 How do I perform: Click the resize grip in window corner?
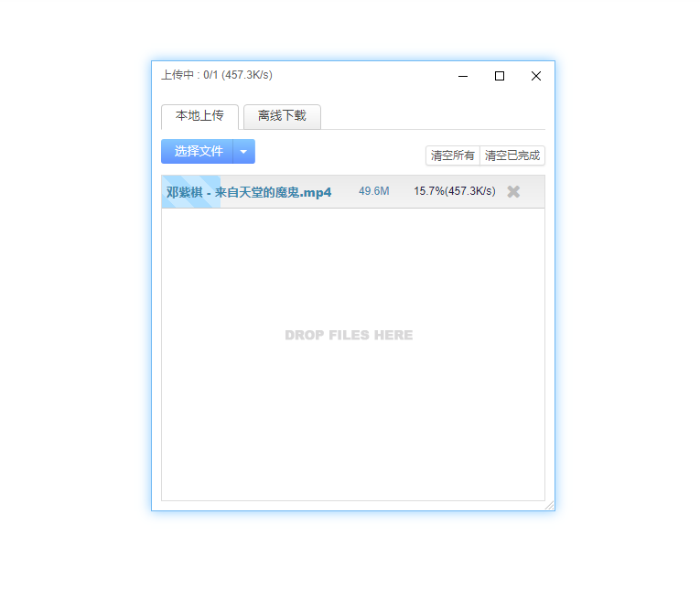pyautogui.click(x=549, y=505)
